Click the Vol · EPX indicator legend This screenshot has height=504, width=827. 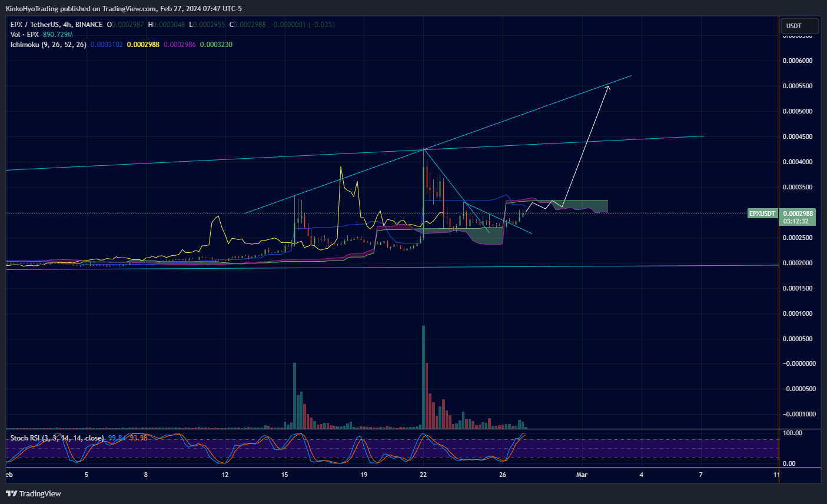pyautogui.click(x=24, y=35)
